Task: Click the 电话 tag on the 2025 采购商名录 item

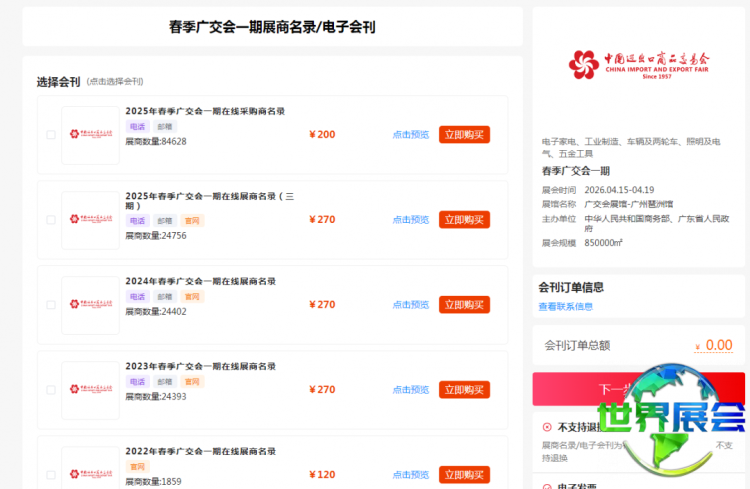Action: click(x=136, y=127)
